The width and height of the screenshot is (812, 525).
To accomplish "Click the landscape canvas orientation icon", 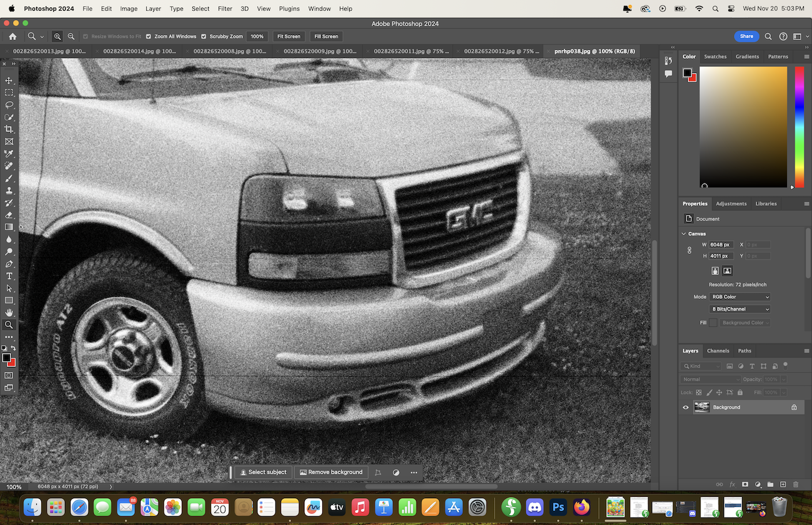I will point(727,271).
